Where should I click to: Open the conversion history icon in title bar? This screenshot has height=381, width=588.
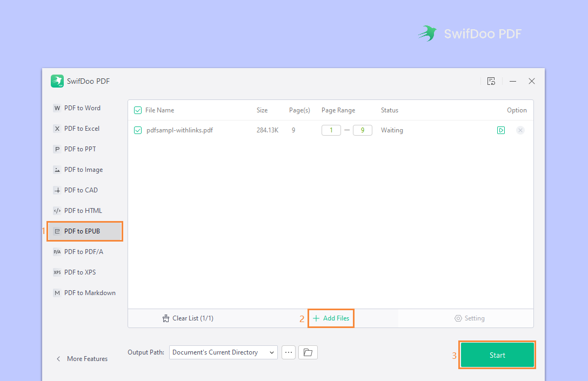click(491, 81)
